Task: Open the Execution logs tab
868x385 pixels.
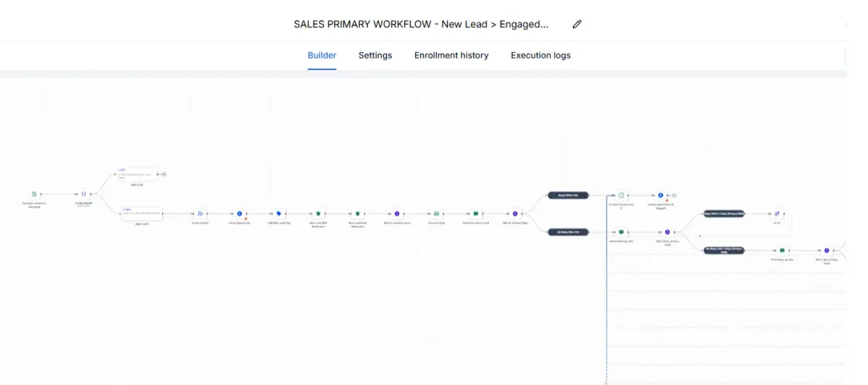Action: (540, 55)
